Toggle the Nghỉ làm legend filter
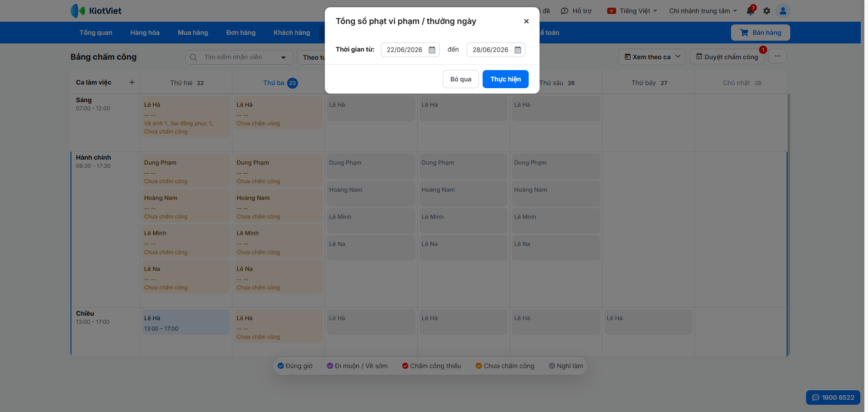The height and width of the screenshot is (412, 868). click(x=566, y=366)
